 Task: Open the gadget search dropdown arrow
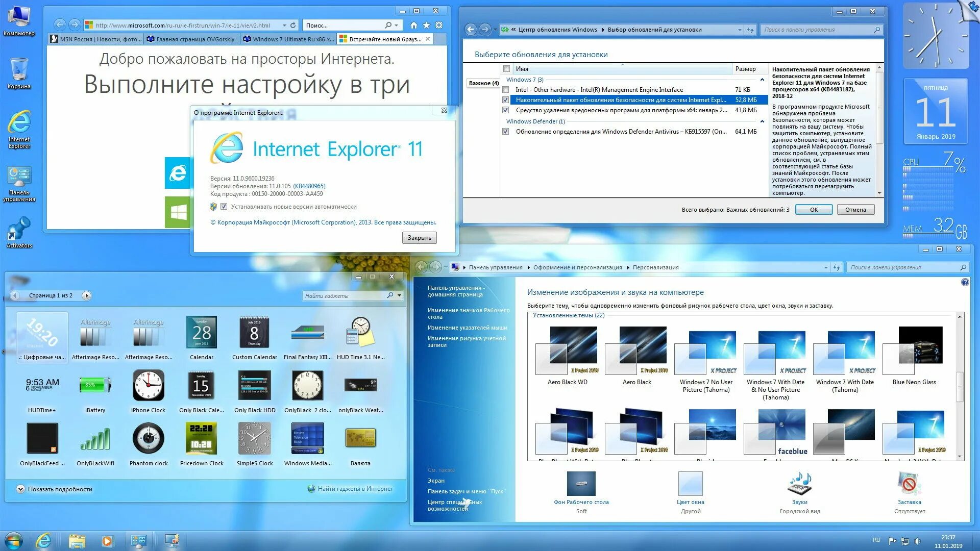coord(399,295)
